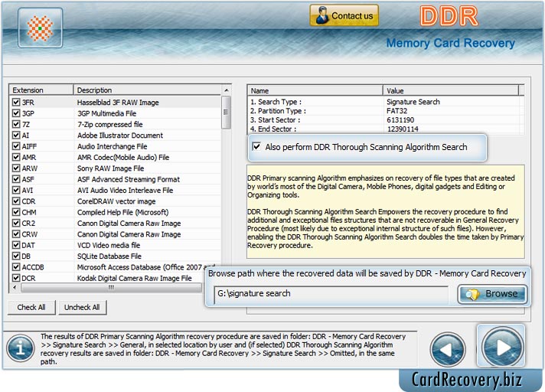Select '7-Zip compressed file' description

point(109,124)
